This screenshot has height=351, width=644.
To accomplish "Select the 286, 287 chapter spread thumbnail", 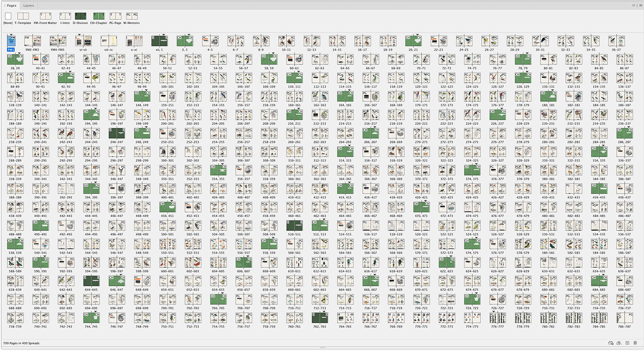I will click(x=624, y=133).
